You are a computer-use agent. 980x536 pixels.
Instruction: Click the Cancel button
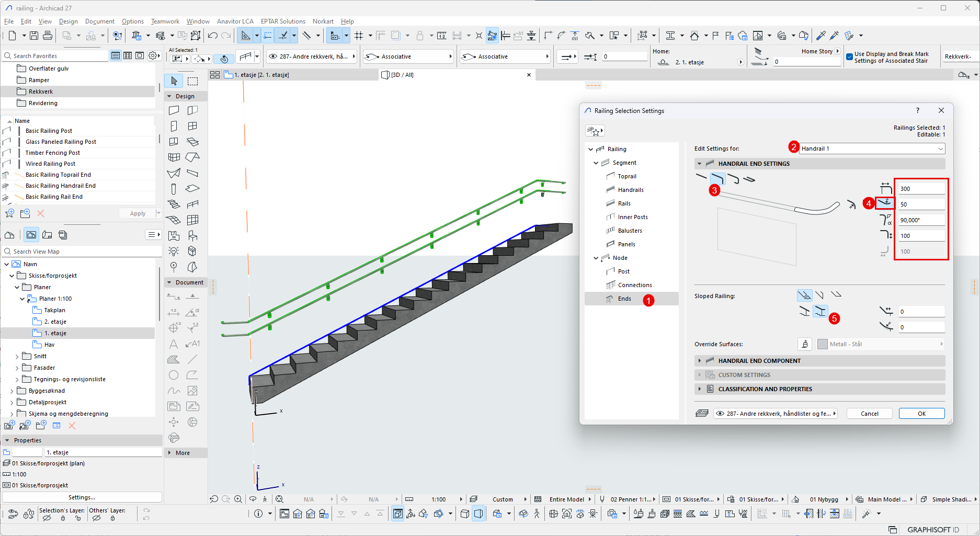coord(869,414)
